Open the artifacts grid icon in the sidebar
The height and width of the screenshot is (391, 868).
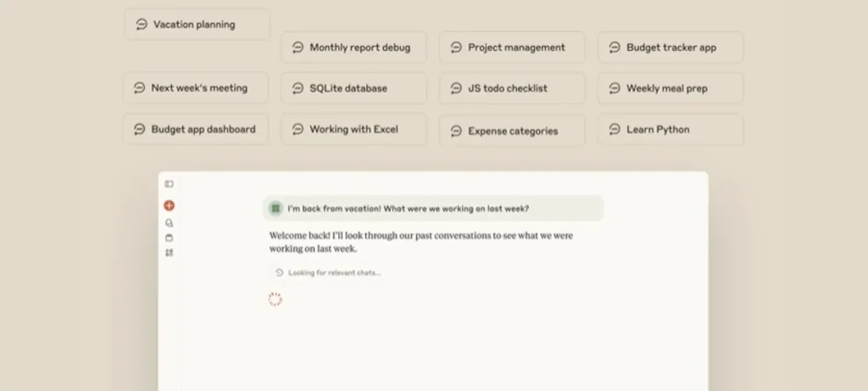(x=169, y=253)
